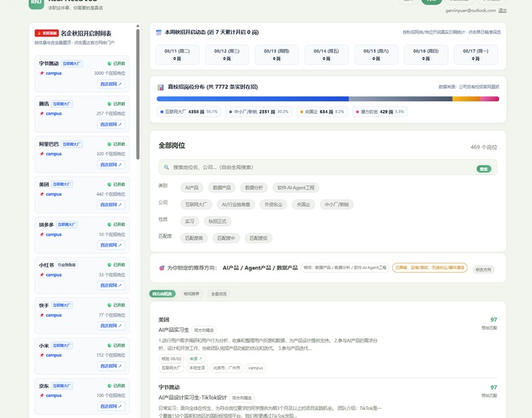Click the sidebar scrollbar thumb
Screen dimensions: 532x418
coord(138,94)
